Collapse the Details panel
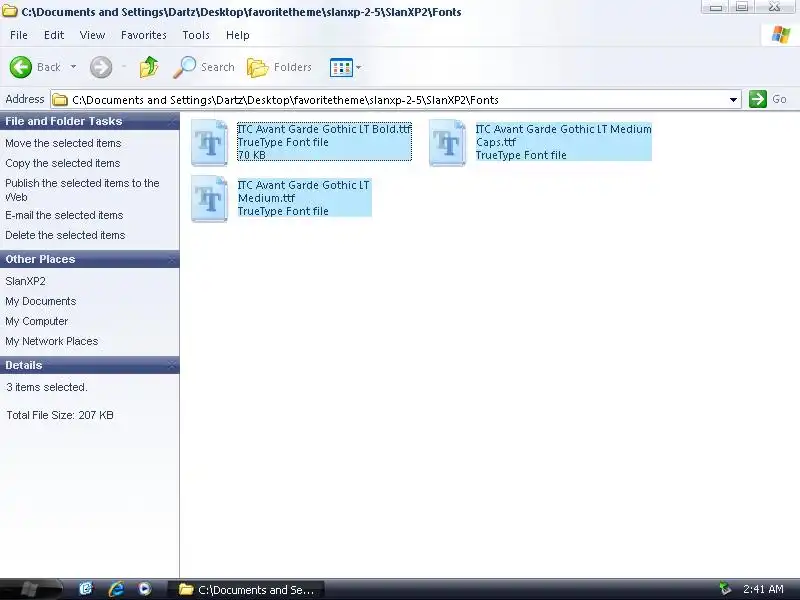The image size is (800, 600). (171, 365)
